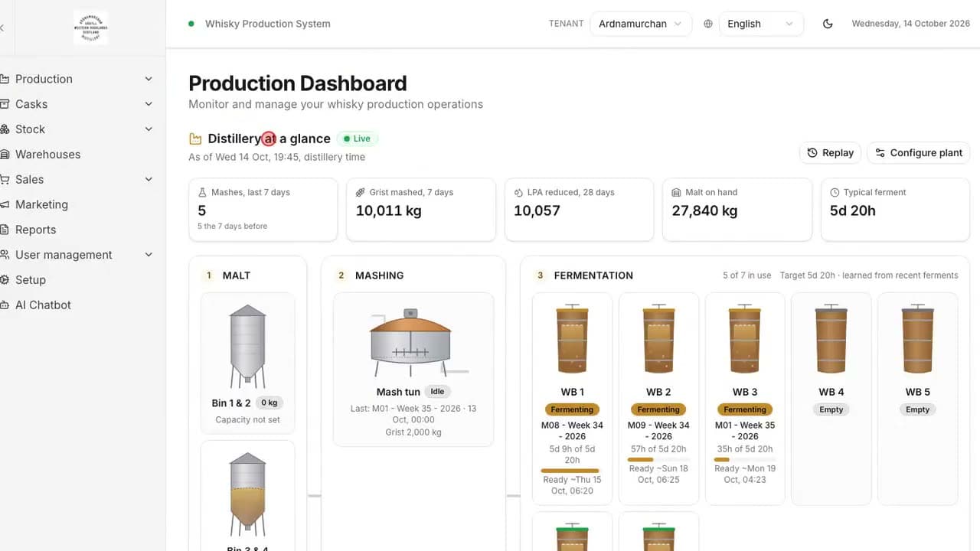Screen dimensions: 980x551
Task: Click the Mashes flask icon
Action: click(x=202, y=192)
